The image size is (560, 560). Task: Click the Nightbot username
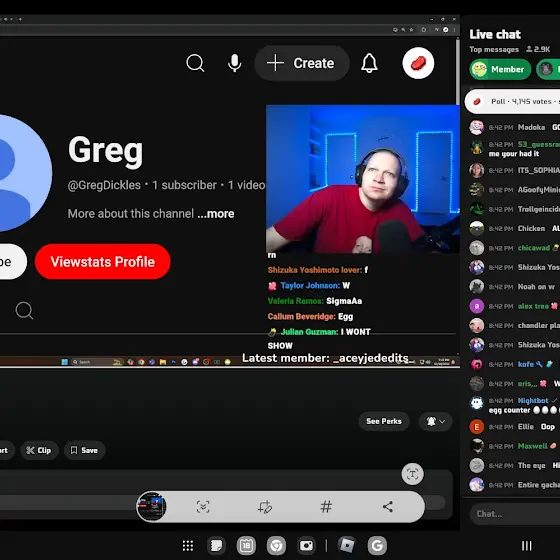coord(533,401)
